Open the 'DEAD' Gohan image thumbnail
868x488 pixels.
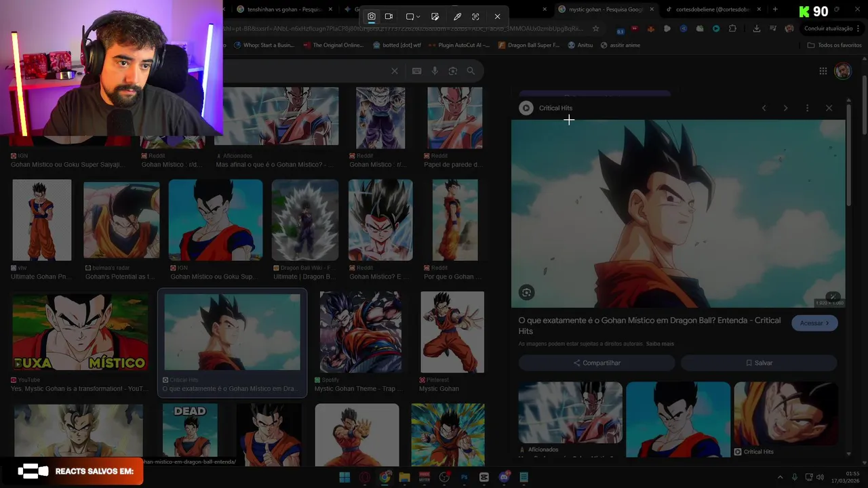pos(190,430)
